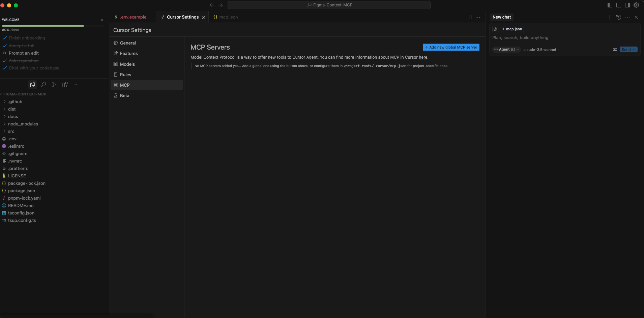
Task: Go back with the navigation arrow
Action: 212,5
